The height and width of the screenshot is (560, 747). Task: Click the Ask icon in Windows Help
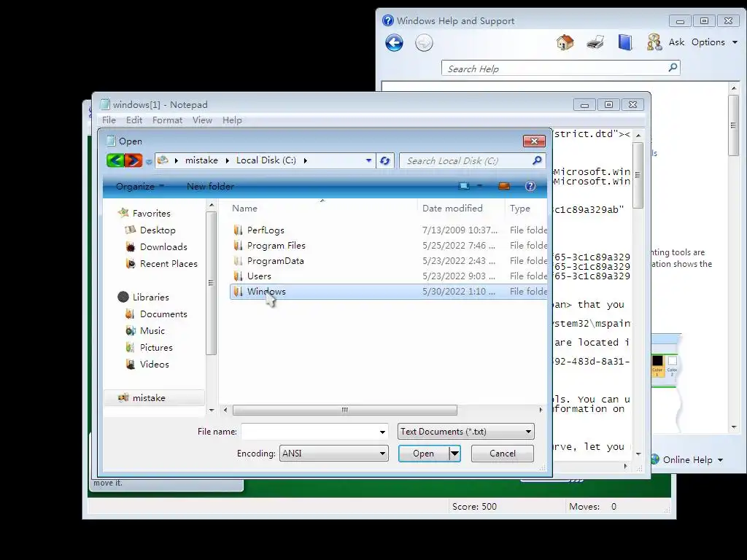point(654,42)
